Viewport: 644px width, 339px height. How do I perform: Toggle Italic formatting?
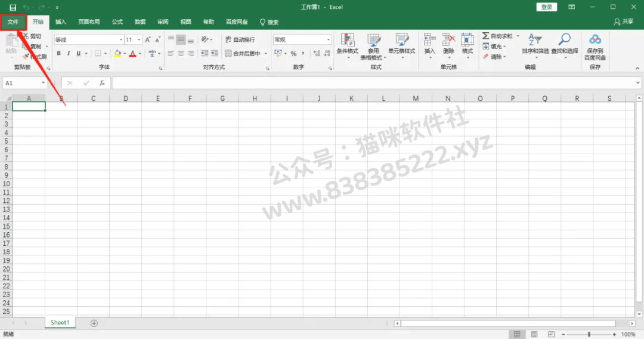(69, 54)
